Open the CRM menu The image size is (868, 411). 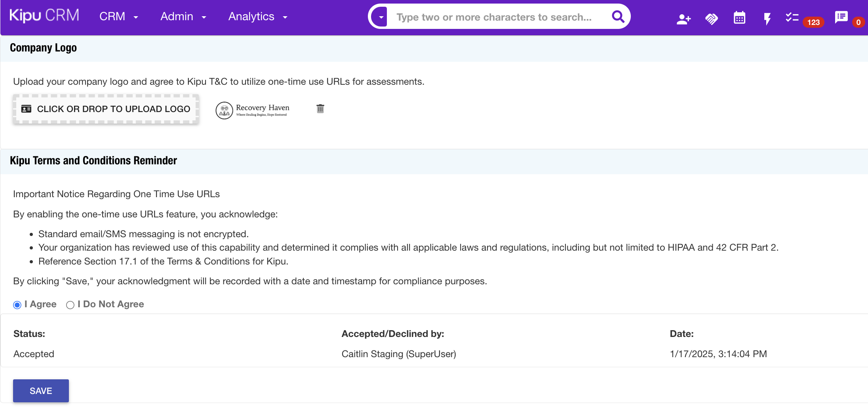click(118, 17)
